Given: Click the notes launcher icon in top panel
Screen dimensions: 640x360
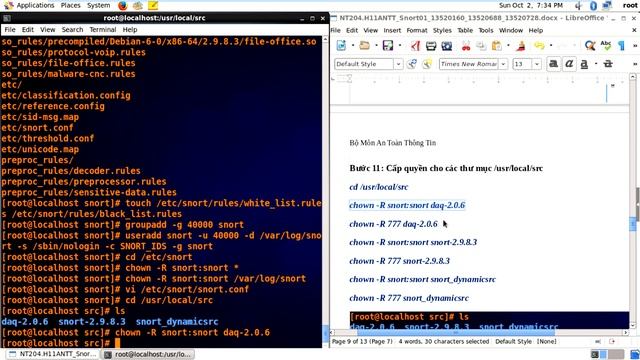Looking at the screenshot, I should pyautogui.click(x=153, y=6).
